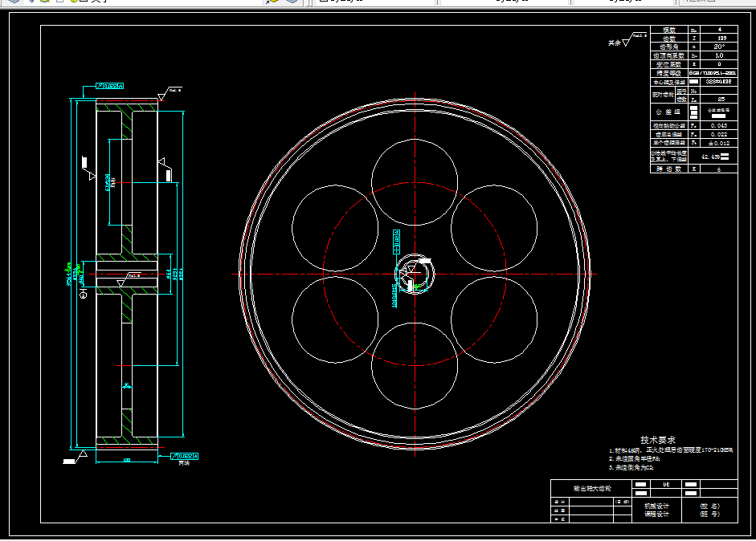Select the 跨齿数 label in parameter table
This screenshot has height=541, width=756.
coord(668,169)
